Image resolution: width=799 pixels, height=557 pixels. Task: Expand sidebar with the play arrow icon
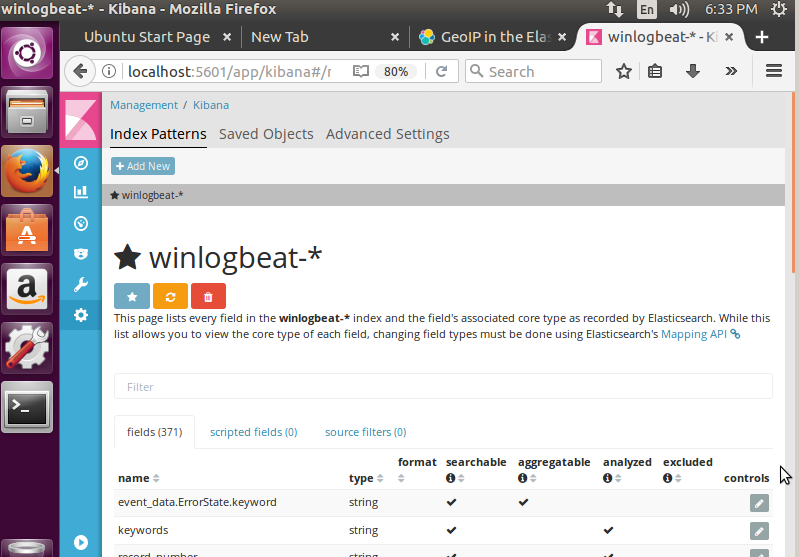(x=81, y=542)
